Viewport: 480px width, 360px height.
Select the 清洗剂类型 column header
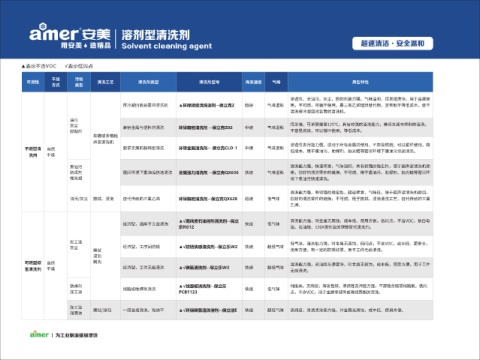point(148,82)
